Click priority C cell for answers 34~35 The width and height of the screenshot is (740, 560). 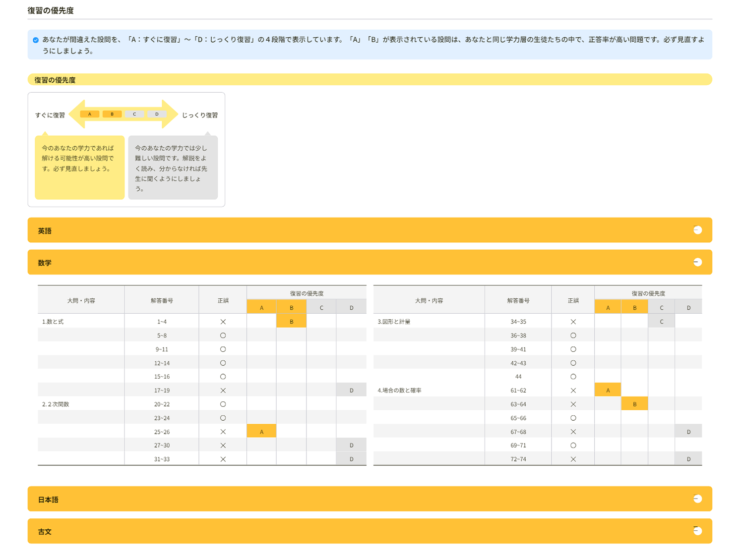pos(661,322)
